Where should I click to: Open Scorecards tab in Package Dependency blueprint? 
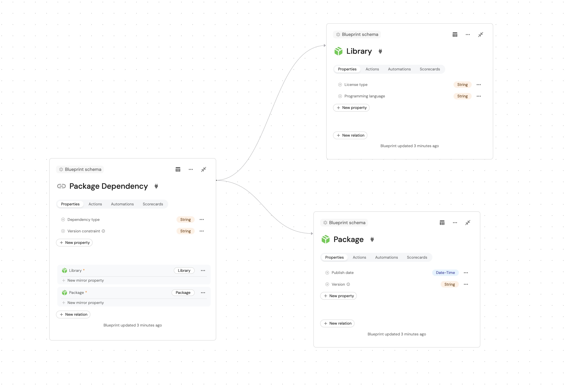tap(153, 204)
